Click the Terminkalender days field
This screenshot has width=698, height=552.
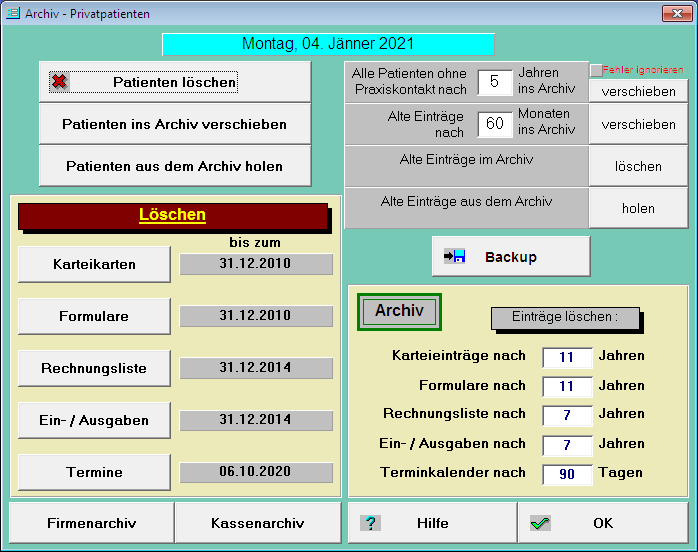[x=567, y=474]
